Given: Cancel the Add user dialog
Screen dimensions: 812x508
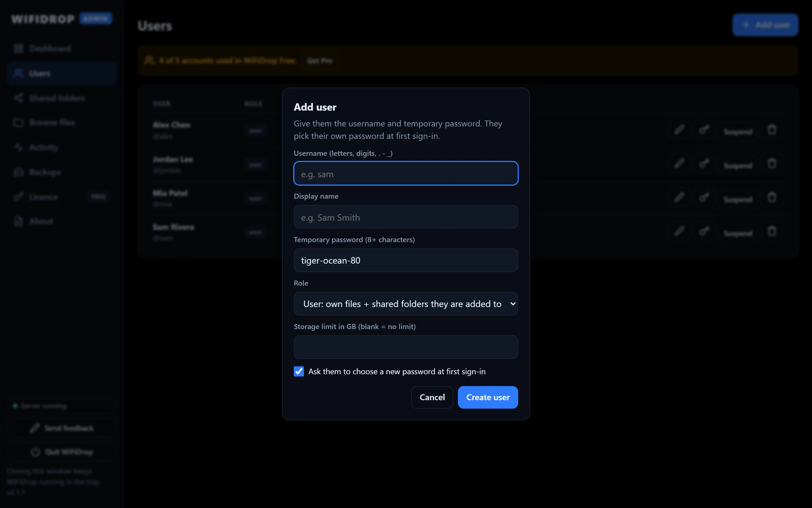Looking at the screenshot, I should 432,397.
